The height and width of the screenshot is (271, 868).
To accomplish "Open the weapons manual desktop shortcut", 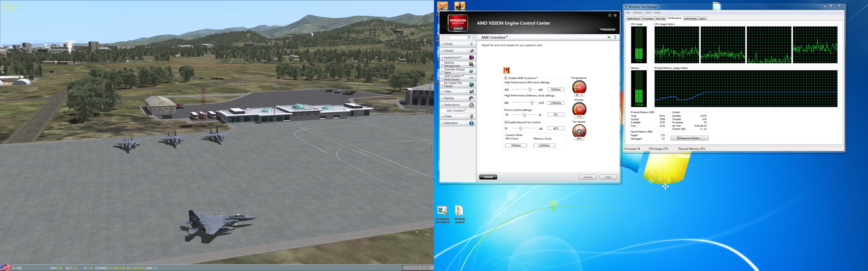I will [459, 214].
